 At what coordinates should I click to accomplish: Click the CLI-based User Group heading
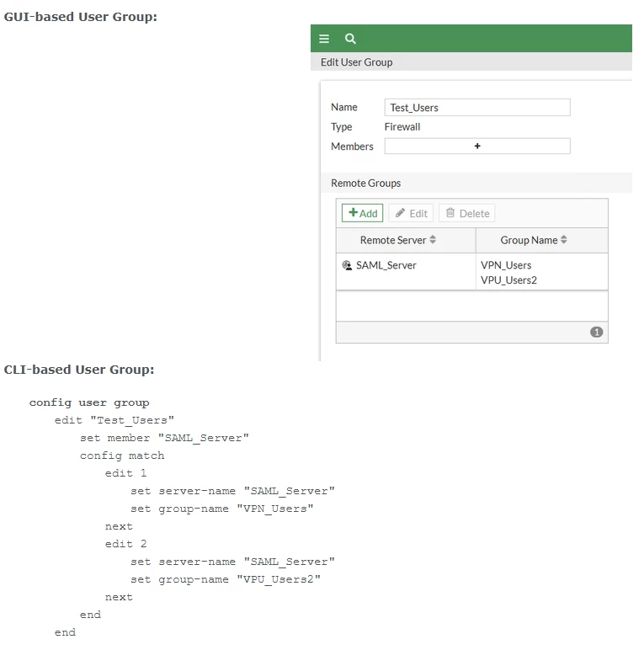click(79, 370)
